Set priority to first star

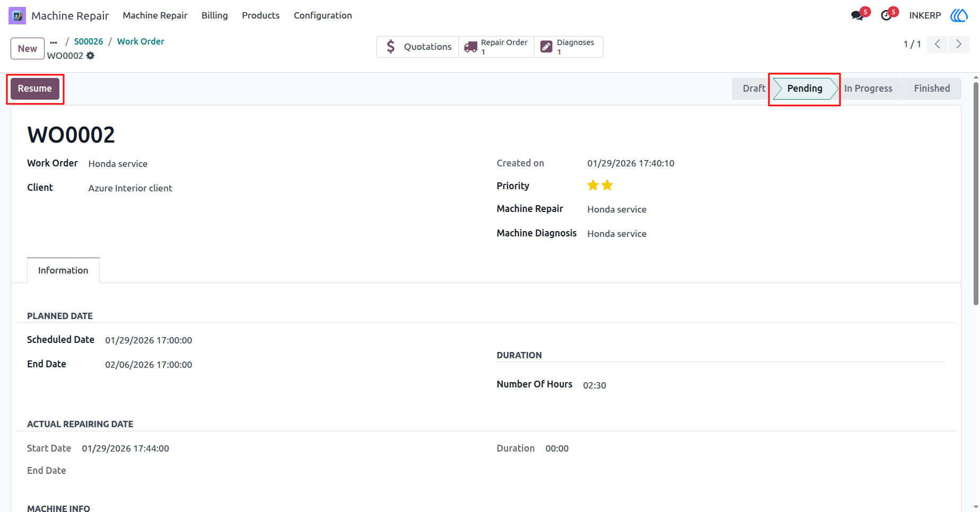593,185
